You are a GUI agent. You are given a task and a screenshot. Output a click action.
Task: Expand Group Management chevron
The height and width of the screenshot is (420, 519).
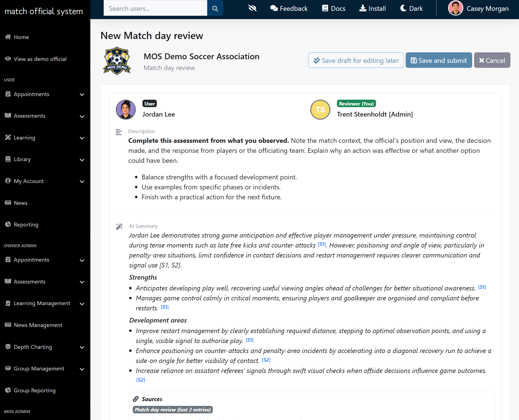(x=82, y=369)
